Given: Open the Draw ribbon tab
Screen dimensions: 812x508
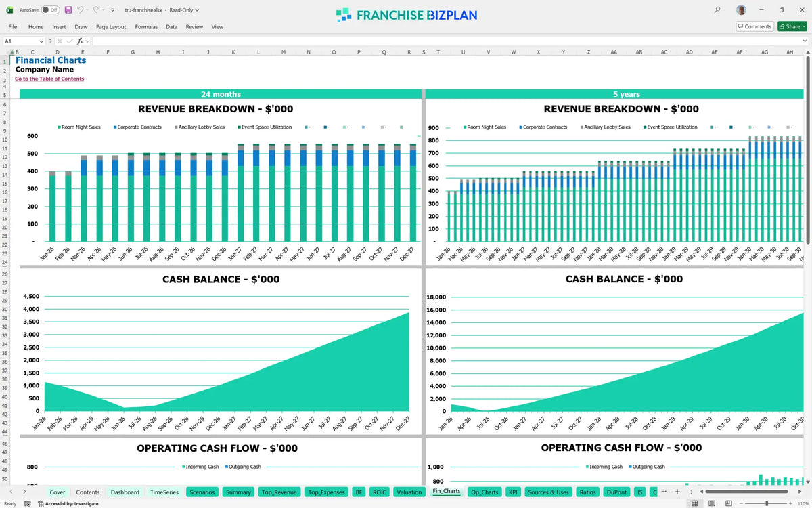Looking at the screenshot, I should [x=81, y=27].
